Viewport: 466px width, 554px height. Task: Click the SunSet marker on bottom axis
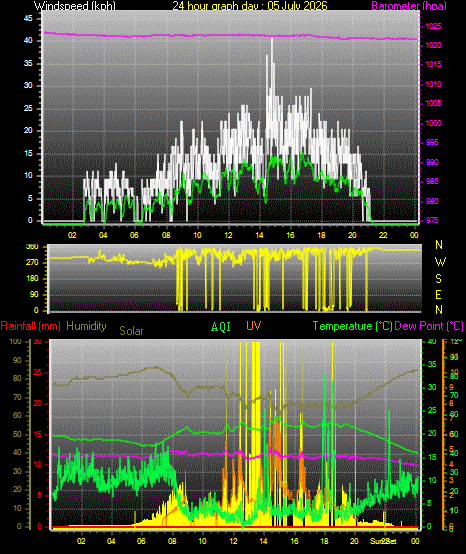point(383,541)
